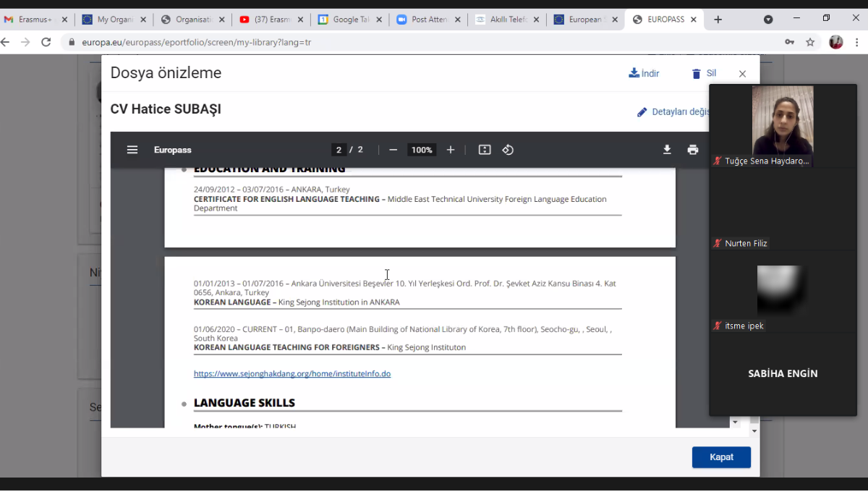Open the Chrome profile avatar
868x492 pixels.
coord(836,42)
